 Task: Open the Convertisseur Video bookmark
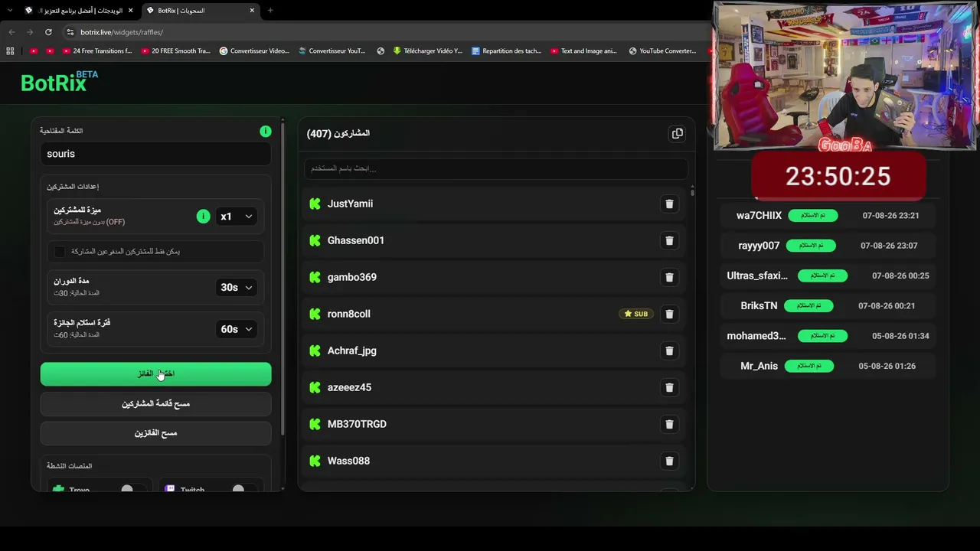[x=254, y=51]
